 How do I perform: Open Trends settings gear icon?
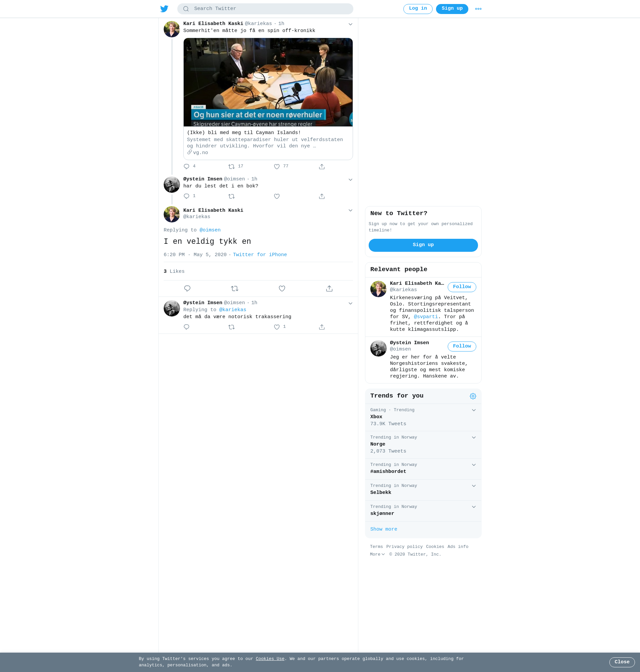point(472,396)
